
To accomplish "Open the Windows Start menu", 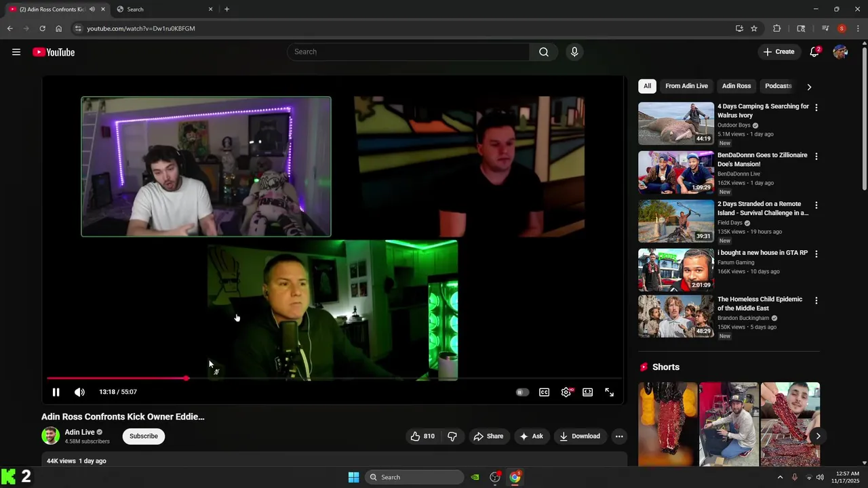I will (x=353, y=477).
